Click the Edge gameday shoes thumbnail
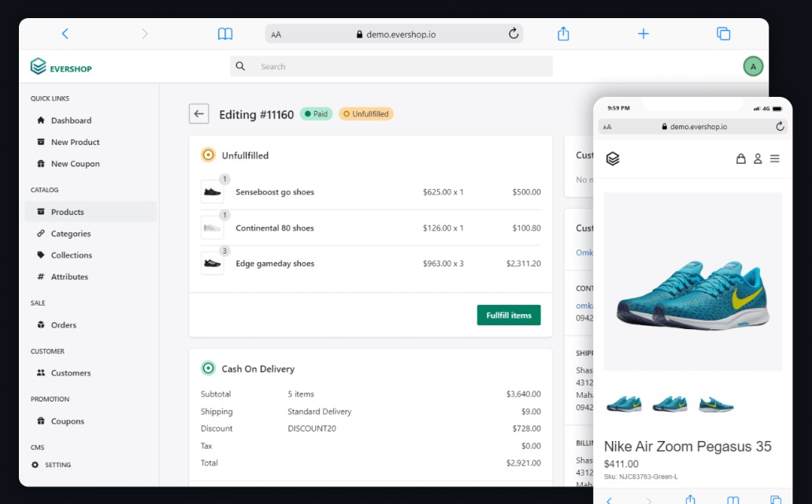Screen dimensions: 812x504 pyautogui.click(x=213, y=263)
